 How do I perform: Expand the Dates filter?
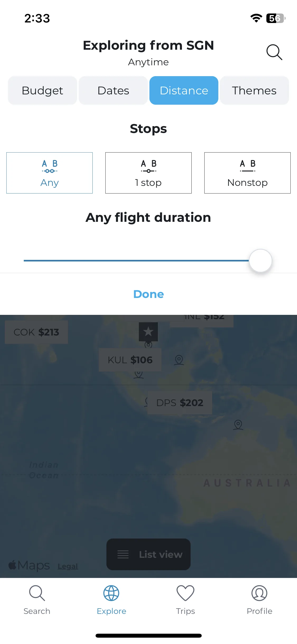[x=113, y=90]
